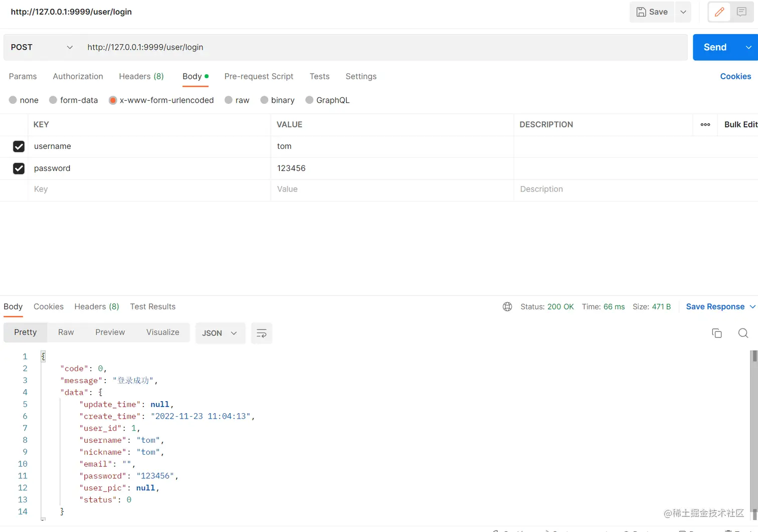The height and width of the screenshot is (532, 758).
Task: Open the Tests tab
Action: (x=319, y=77)
